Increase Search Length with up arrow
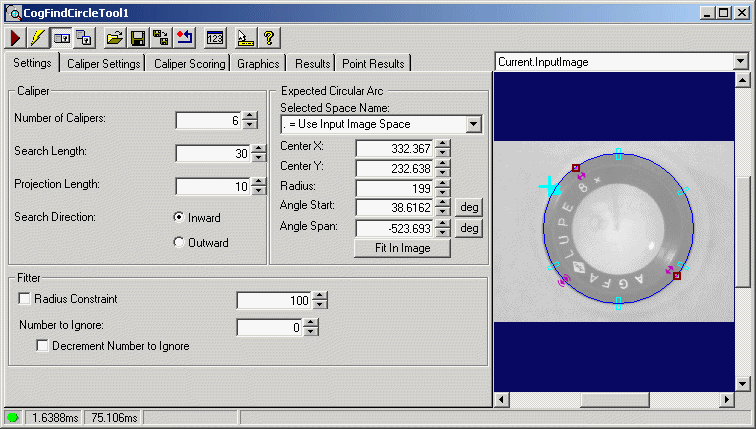 click(x=259, y=148)
